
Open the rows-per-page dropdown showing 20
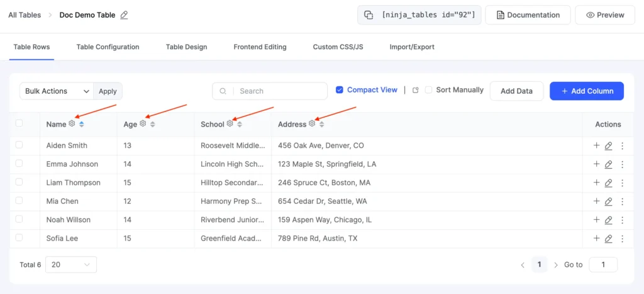tap(71, 265)
